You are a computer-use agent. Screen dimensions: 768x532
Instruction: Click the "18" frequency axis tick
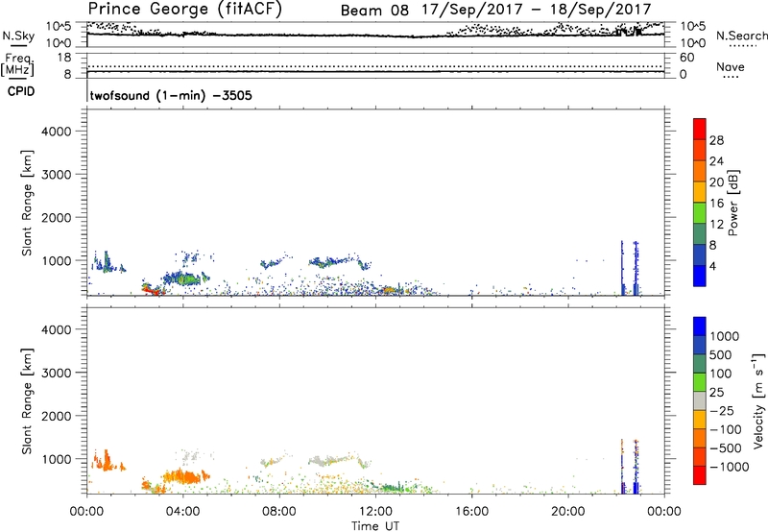click(x=64, y=58)
